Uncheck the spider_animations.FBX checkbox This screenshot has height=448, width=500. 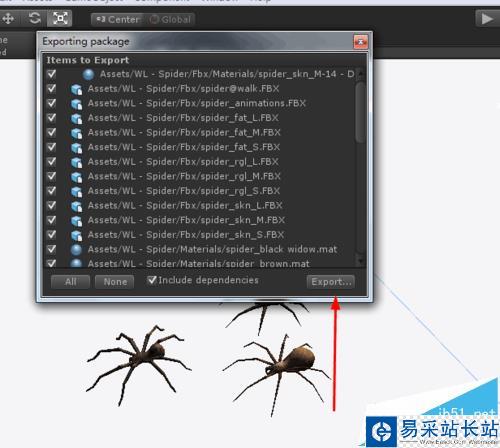click(x=52, y=103)
